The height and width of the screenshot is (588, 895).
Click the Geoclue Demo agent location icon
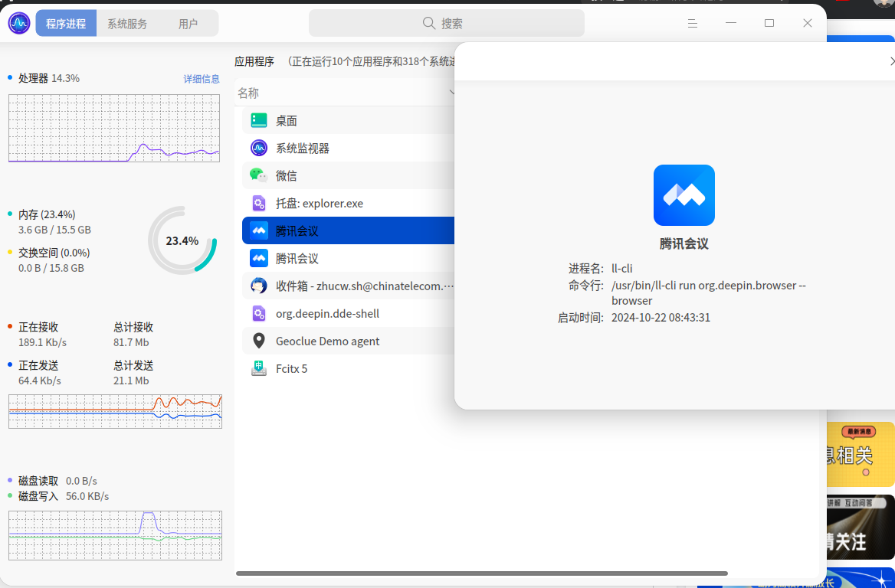(x=258, y=341)
